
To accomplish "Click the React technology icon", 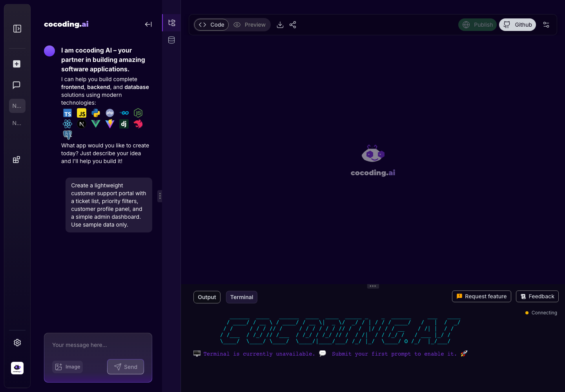I will [x=67, y=124].
